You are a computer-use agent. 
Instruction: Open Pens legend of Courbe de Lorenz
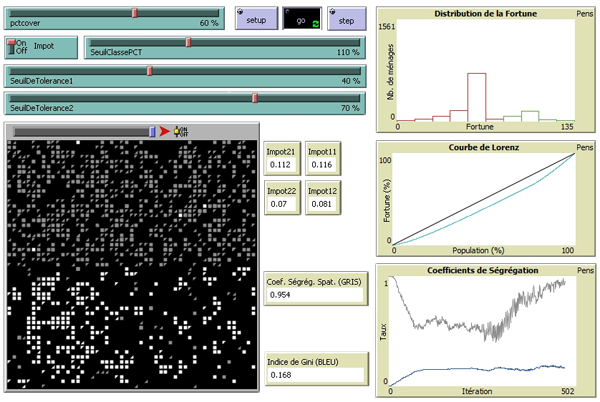(584, 147)
